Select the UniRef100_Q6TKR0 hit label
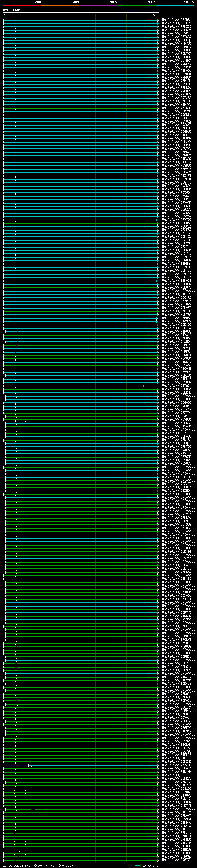This screenshot has width=197, height=868. coord(176,23)
